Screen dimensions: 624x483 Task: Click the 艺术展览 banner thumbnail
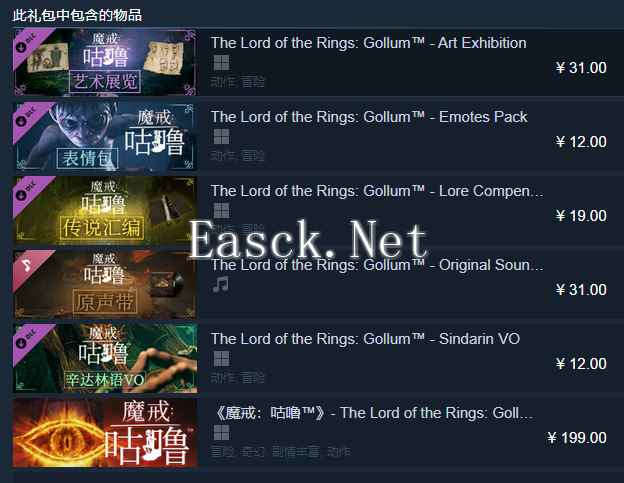[x=105, y=62]
